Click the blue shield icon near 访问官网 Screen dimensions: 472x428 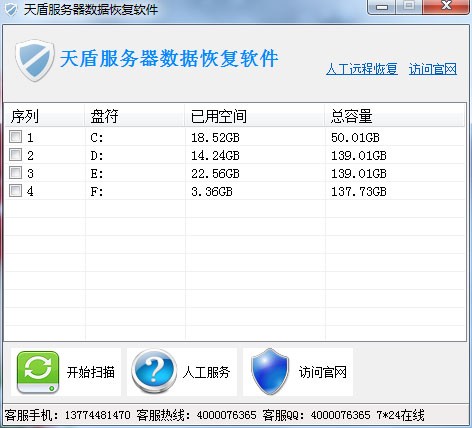click(x=269, y=371)
